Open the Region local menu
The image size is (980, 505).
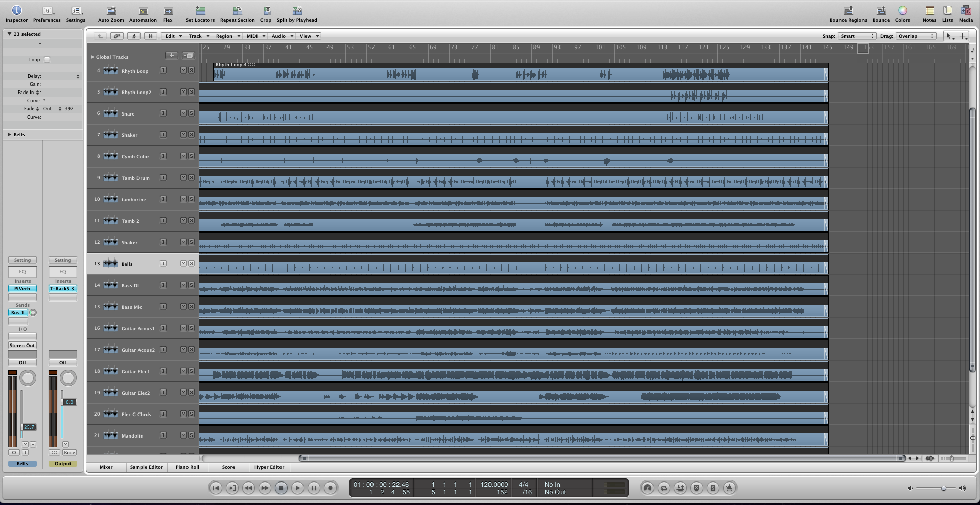(x=227, y=36)
